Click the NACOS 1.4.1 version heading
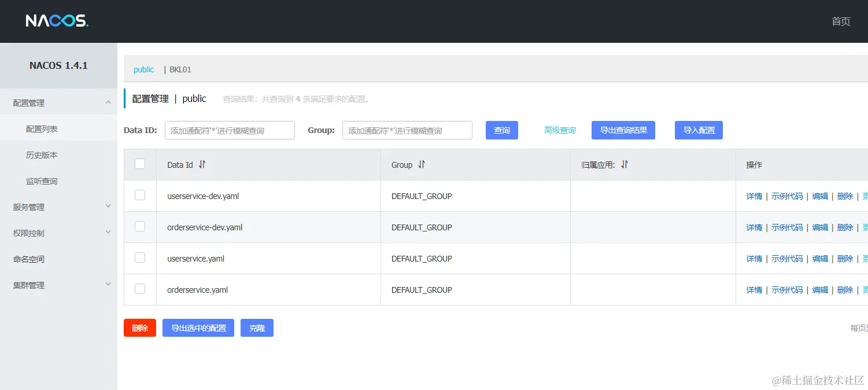Viewport: 868px width, 390px height. (58, 65)
